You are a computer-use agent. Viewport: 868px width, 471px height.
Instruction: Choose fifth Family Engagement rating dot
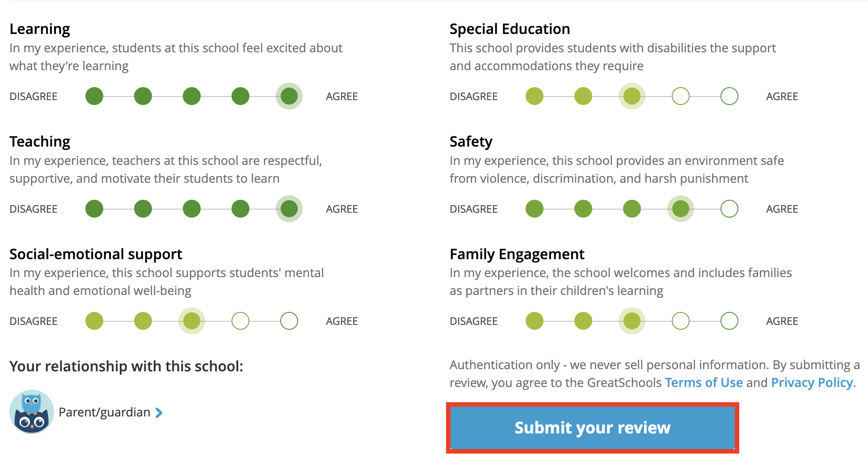[729, 321]
